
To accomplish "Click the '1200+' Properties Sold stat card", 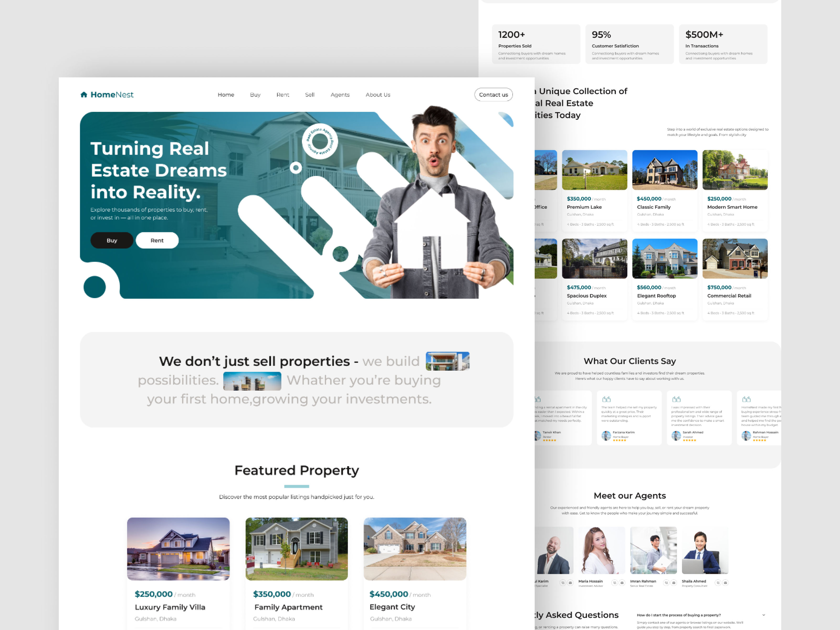I will click(536, 44).
